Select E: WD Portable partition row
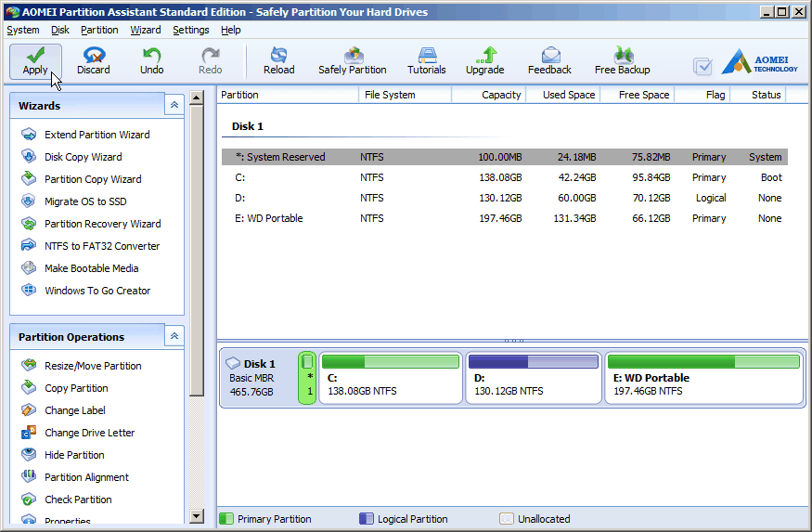This screenshot has width=812, height=532. point(505,218)
